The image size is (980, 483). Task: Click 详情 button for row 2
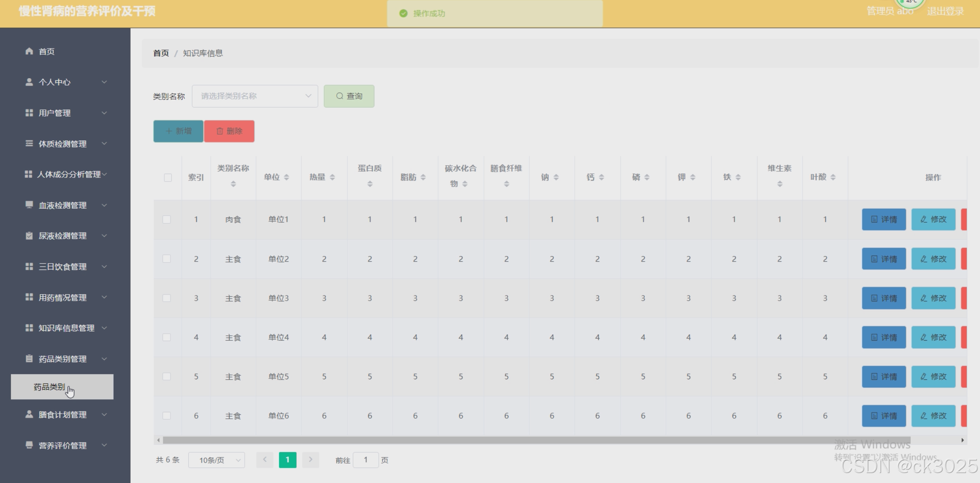coord(884,259)
